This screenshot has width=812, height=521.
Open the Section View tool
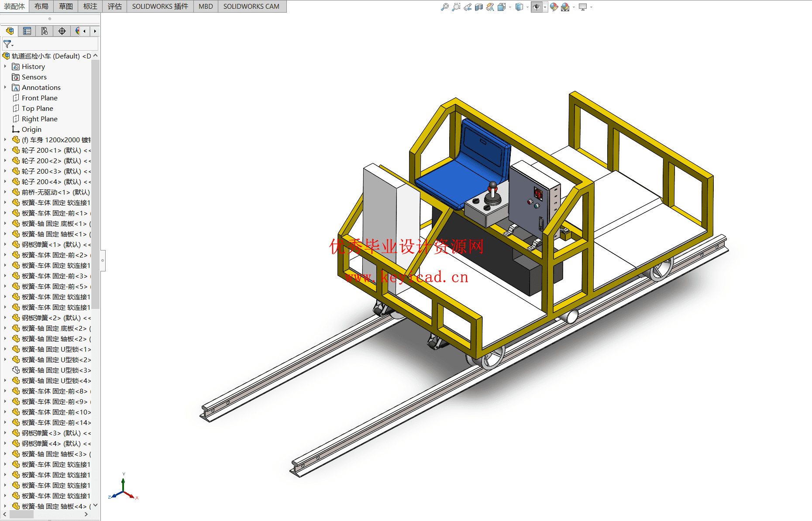pos(479,7)
